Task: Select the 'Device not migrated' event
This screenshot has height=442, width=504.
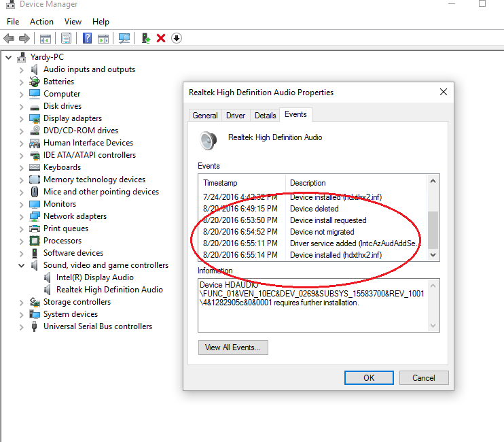Action: (x=314, y=232)
